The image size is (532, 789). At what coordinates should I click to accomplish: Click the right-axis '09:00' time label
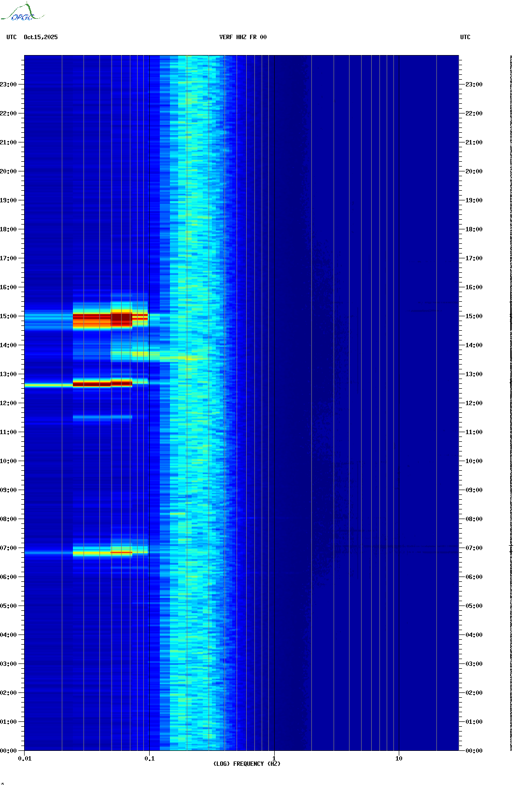[x=474, y=490]
